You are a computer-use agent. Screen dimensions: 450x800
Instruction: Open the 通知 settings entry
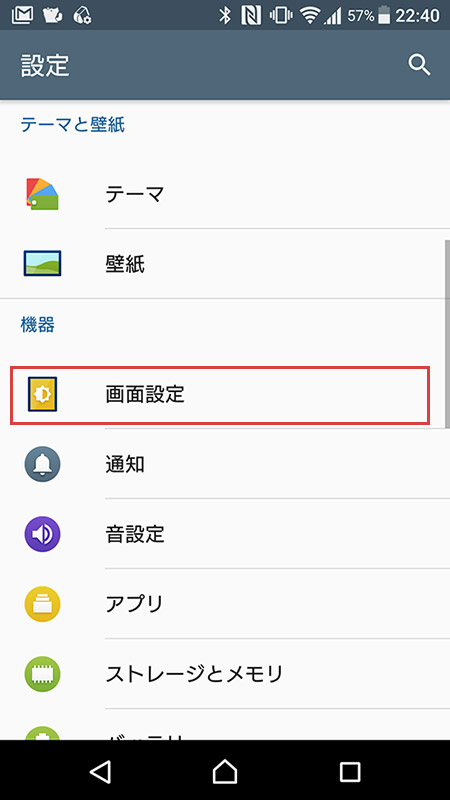click(x=225, y=464)
